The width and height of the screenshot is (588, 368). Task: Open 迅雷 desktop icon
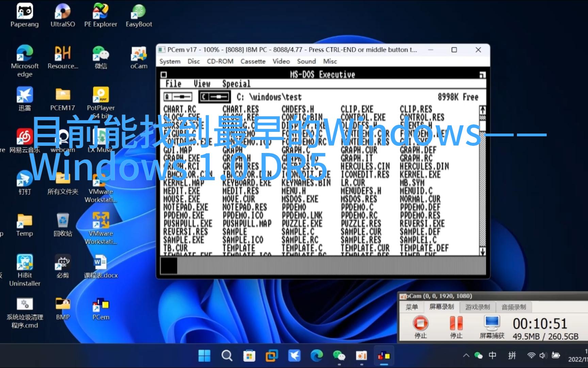[24, 99]
